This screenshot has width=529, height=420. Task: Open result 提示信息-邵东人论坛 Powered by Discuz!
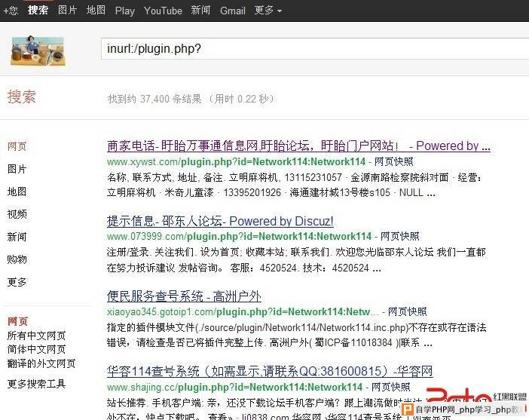[x=220, y=221]
